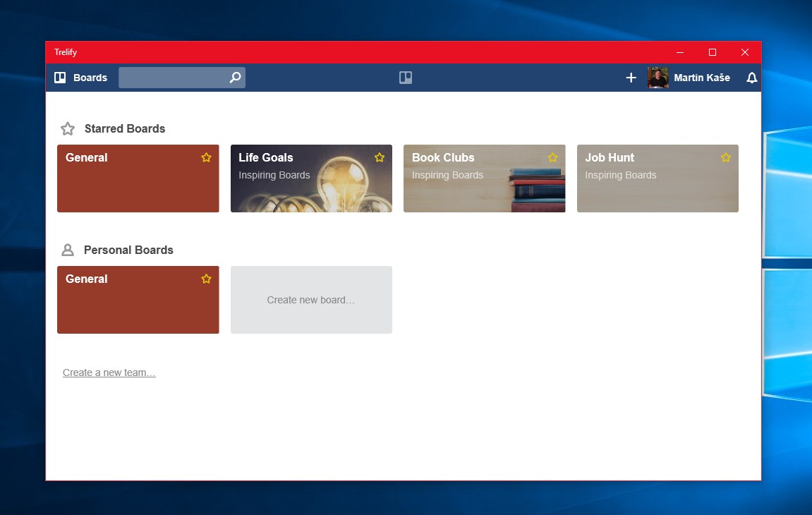Click the Trello logo in header center

click(x=406, y=78)
